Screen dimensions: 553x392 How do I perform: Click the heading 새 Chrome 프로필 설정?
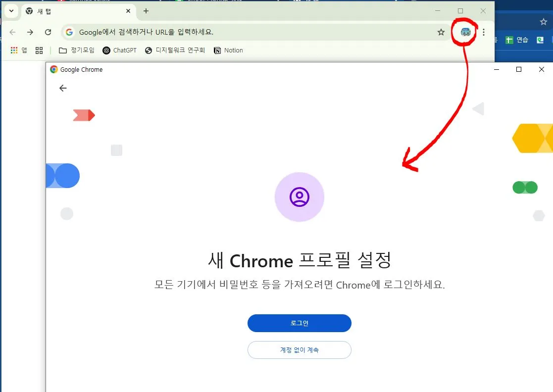click(300, 260)
